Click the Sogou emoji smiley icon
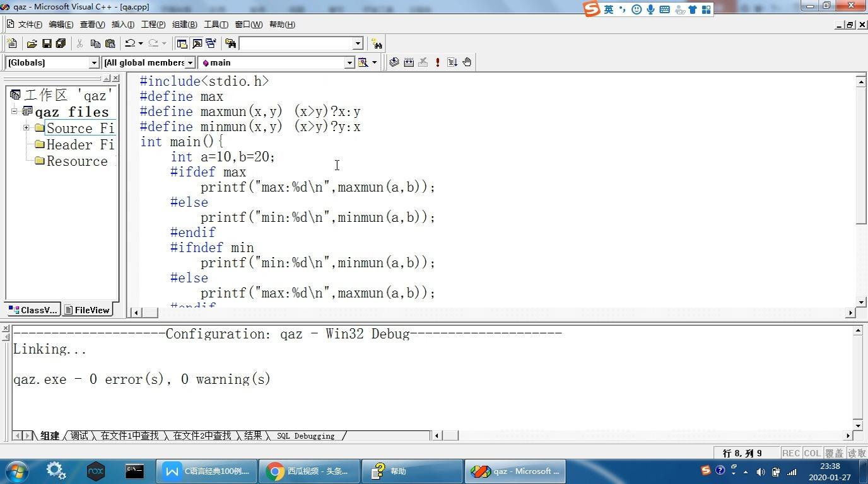 [x=636, y=9]
